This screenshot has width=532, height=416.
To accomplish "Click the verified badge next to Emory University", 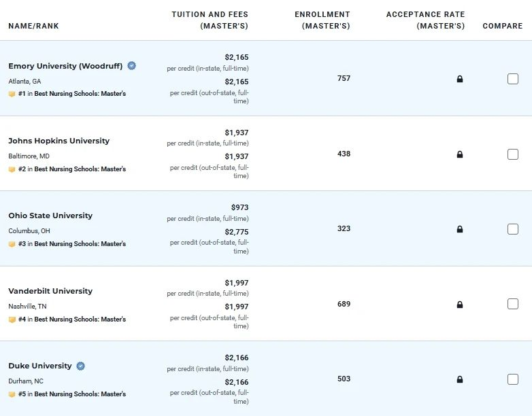I will (x=132, y=66).
